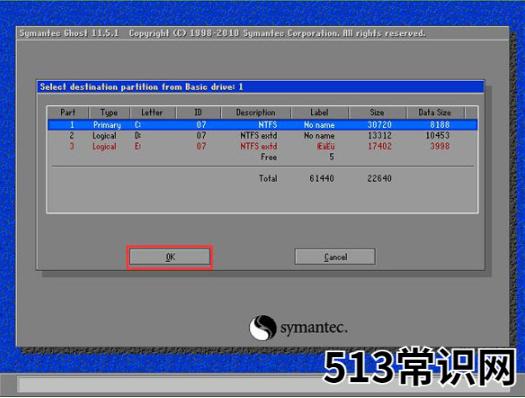The image size is (525, 398).
Task: Select partition 3 Logical E: row
Action: 262,146
